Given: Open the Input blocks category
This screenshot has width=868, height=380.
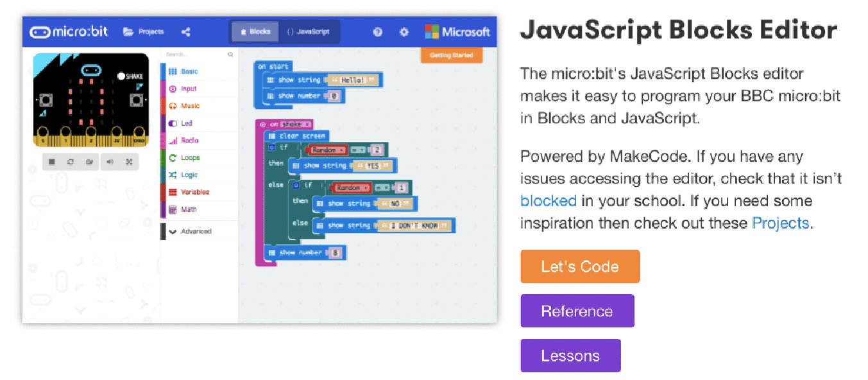Looking at the screenshot, I should tap(199, 89).
